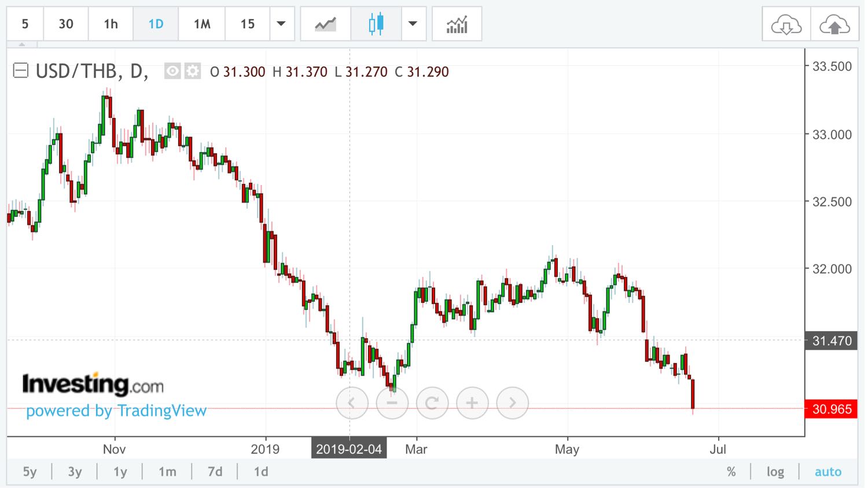Reset the chart view with circular arrow

click(x=432, y=402)
